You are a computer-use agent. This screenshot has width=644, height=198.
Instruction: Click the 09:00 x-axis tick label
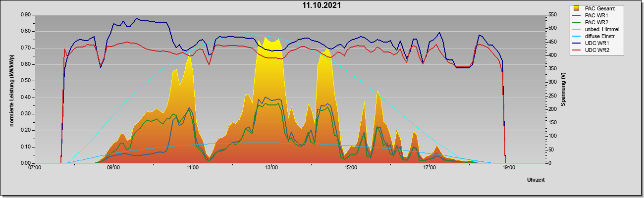(x=113, y=168)
